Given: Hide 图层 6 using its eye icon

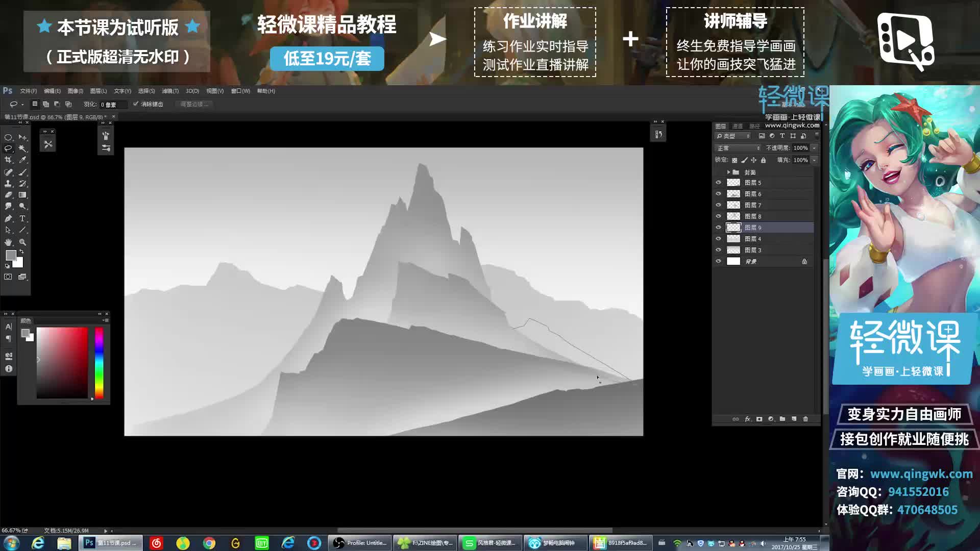Looking at the screenshot, I should coord(718,194).
